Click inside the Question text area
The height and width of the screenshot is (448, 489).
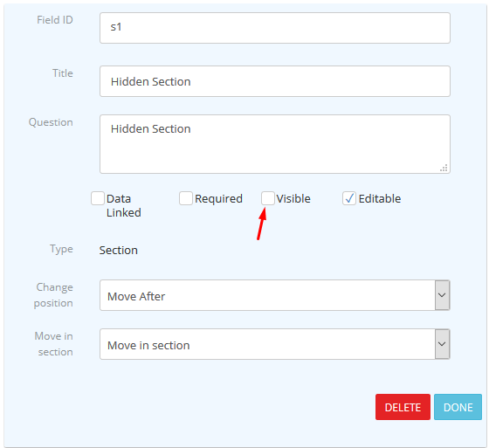275,144
